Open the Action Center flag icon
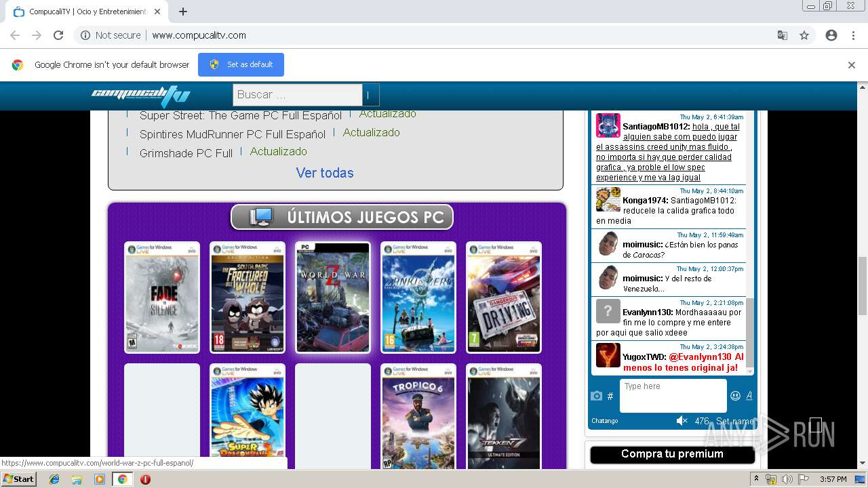The image size is (868, 488). click(803, 479)
